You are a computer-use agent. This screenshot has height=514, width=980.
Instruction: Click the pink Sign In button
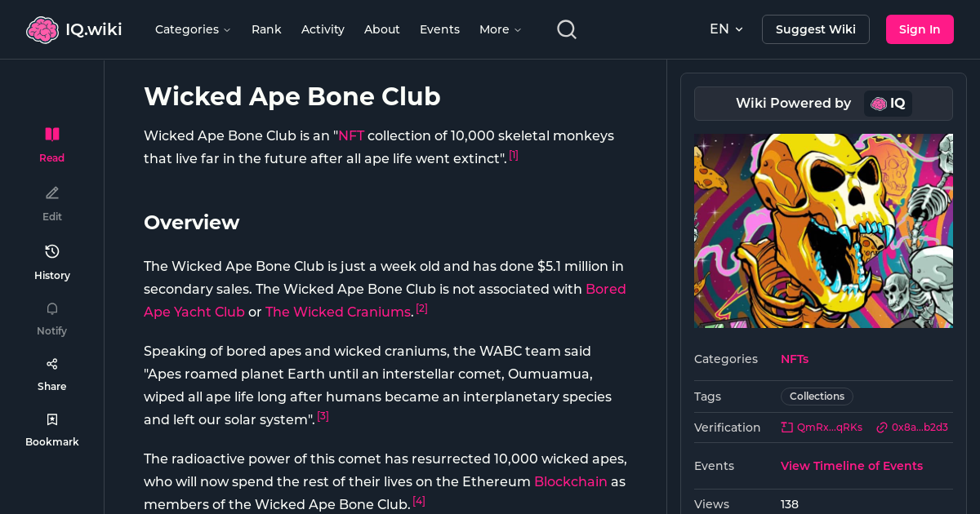coord(920,29)
